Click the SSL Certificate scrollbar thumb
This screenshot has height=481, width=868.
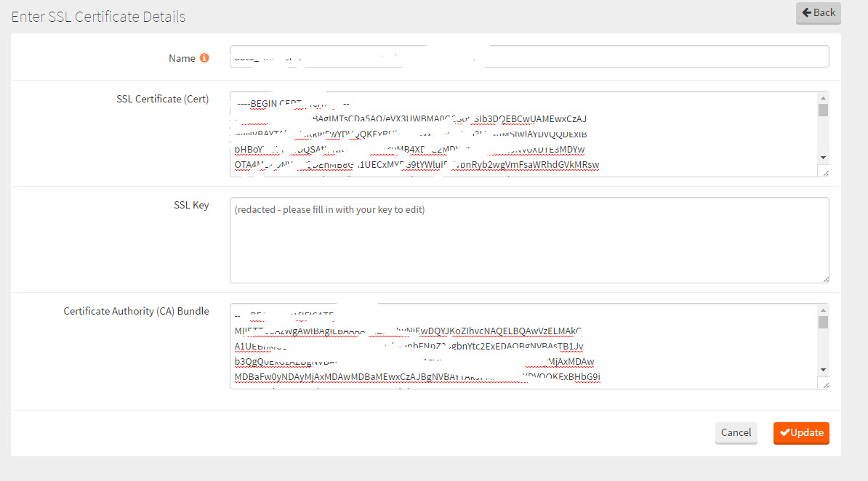(823, 110)
